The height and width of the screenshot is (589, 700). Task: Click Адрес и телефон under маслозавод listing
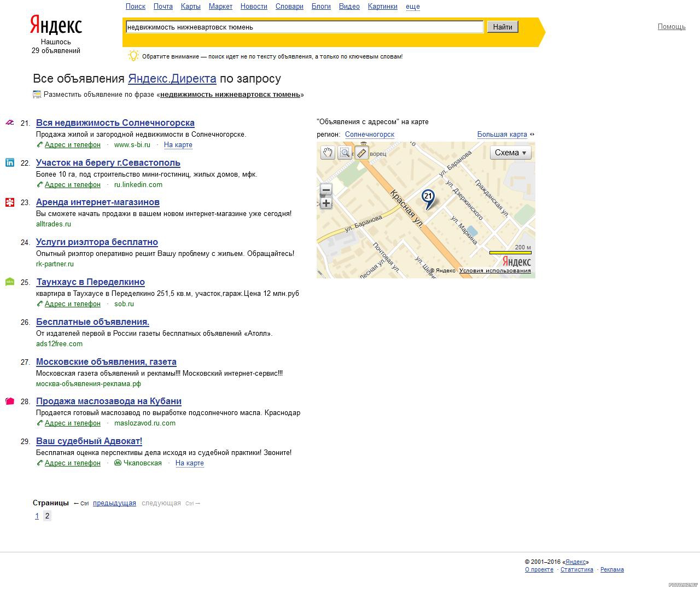73,423
